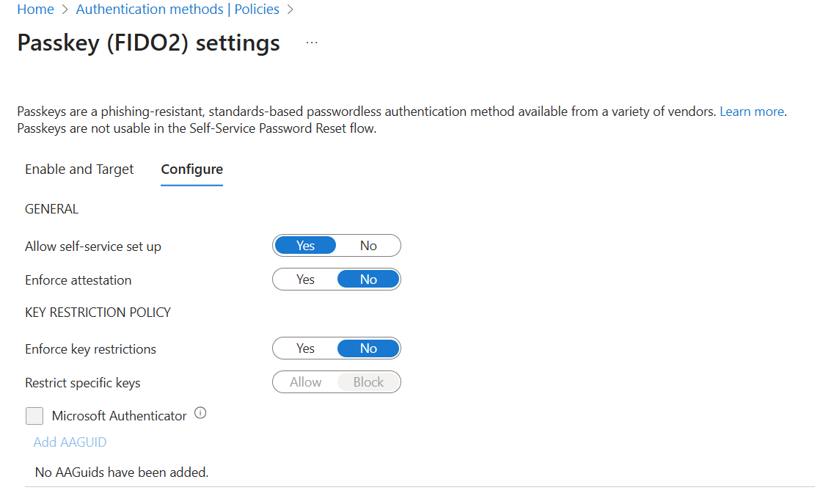Choose Allow for Restrict specific keys
The width and height of the screenshot is (815, 504).
[305, 381]
